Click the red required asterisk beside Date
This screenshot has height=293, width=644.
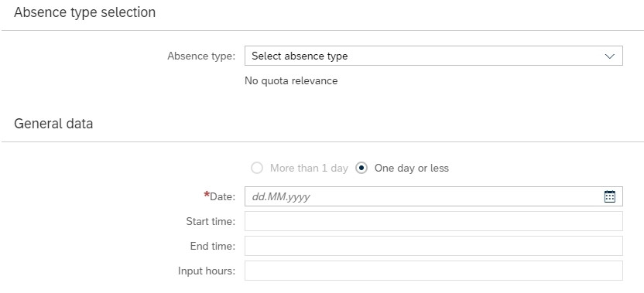207,195
